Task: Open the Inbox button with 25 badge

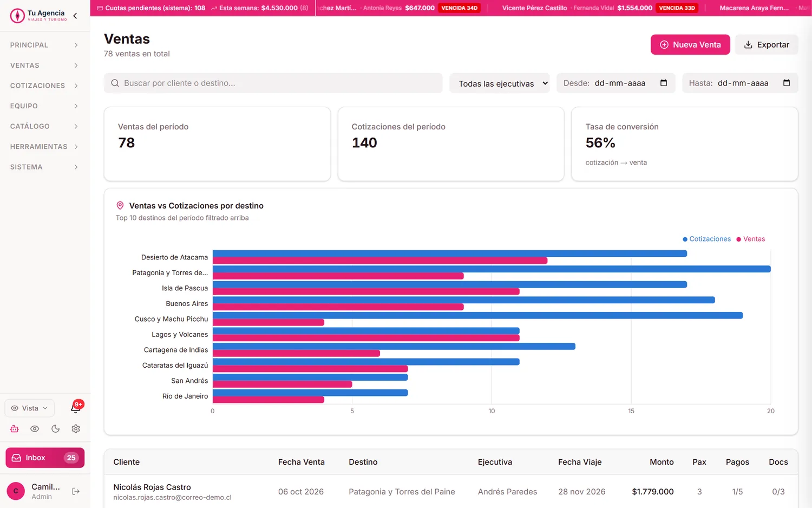Action: pos(45,458)
